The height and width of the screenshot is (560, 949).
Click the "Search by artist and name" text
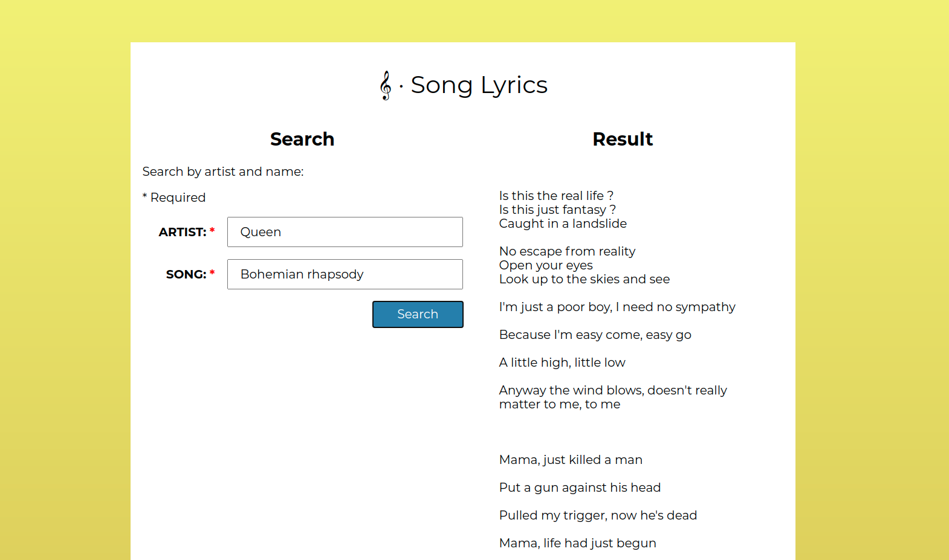223,172
